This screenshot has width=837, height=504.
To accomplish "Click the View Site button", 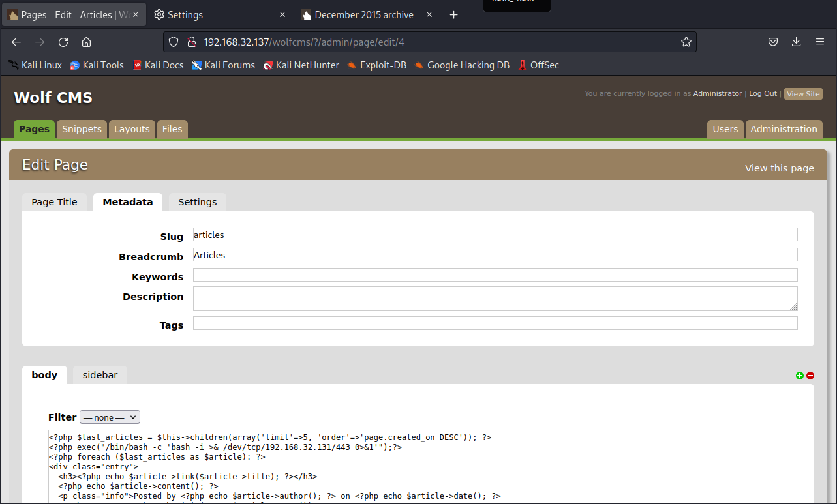I will tap(803, 94).
